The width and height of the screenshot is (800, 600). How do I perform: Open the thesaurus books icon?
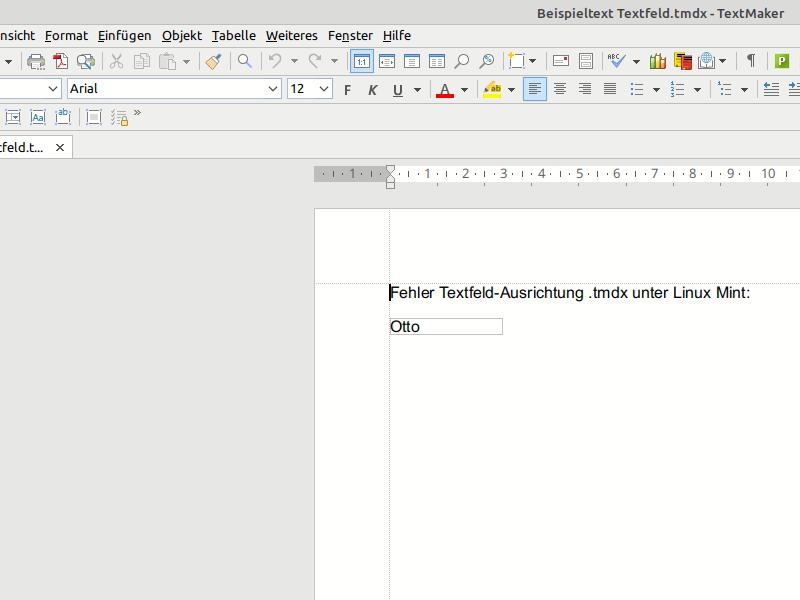pos(658,62)
